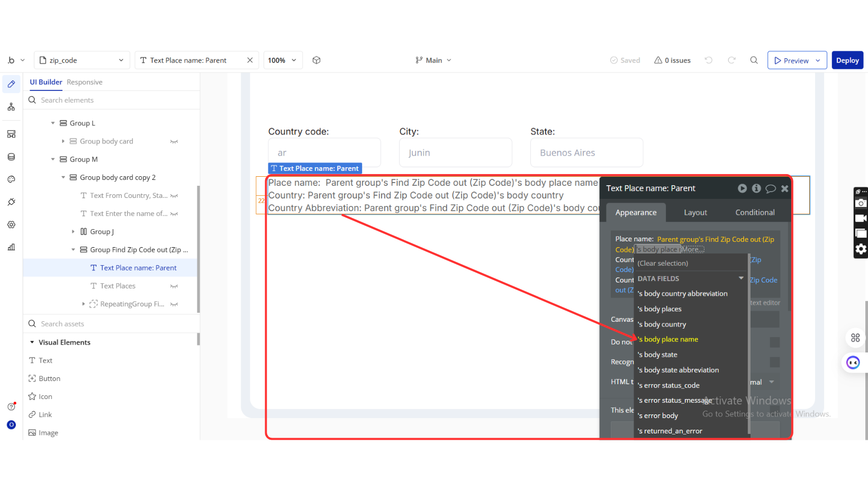The image size is (868, 489).
Task: Open the 100% zoom dropdown
Action: (283, 60)
